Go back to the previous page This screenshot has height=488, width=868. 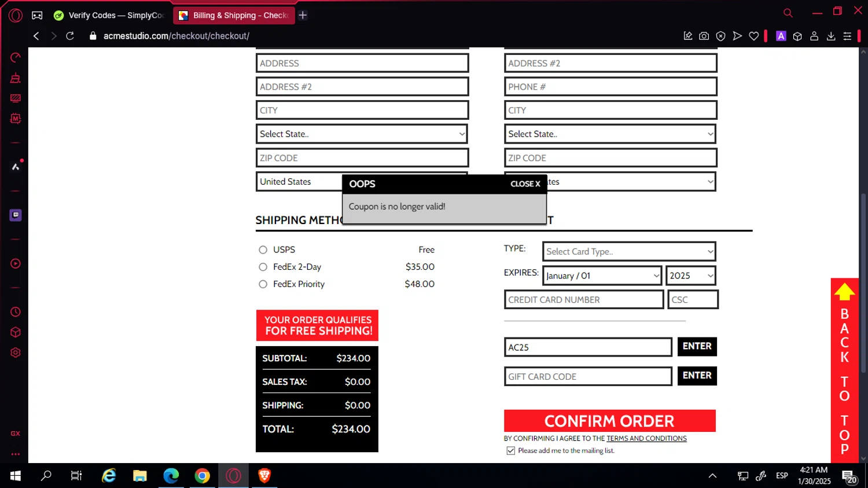coord(36,36)
